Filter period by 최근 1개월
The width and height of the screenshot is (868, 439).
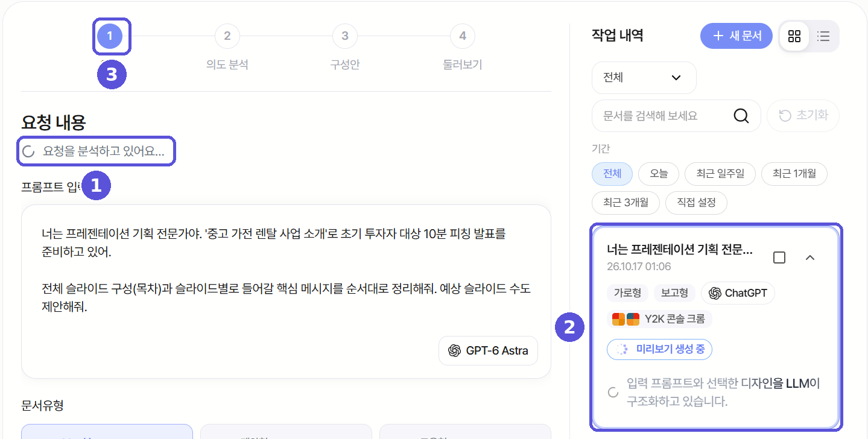(x=794, y=174)
